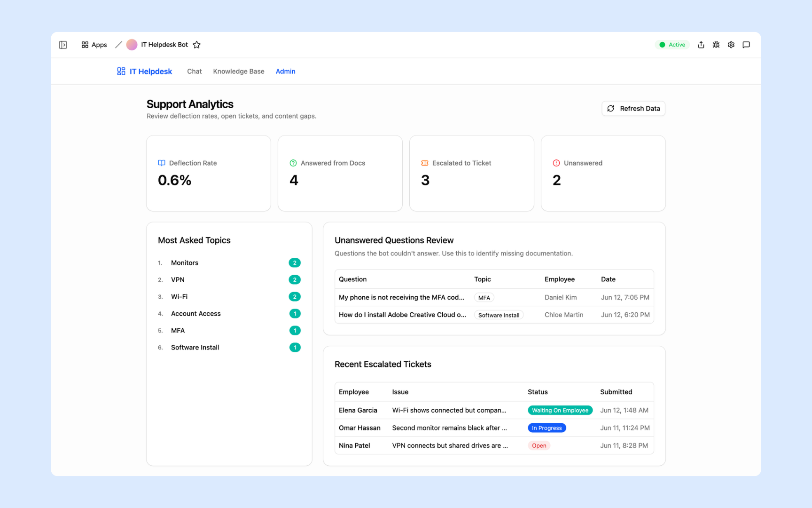Click the share/export icon
The height and width of the screenshot is (508, 812).
pyautogui.click(x=701, y=45)
